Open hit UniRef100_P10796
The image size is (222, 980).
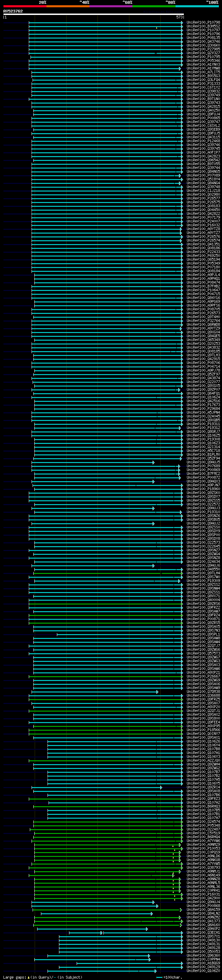tap(203, 34)
